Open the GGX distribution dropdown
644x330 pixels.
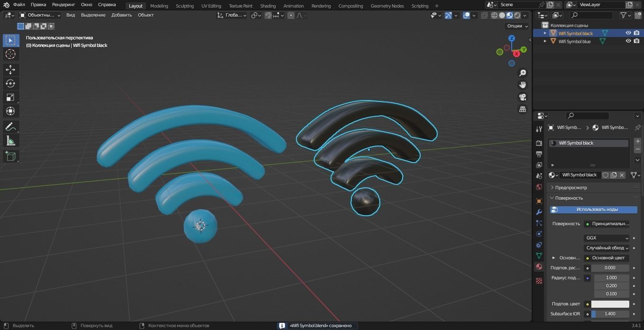click(607, 238)
